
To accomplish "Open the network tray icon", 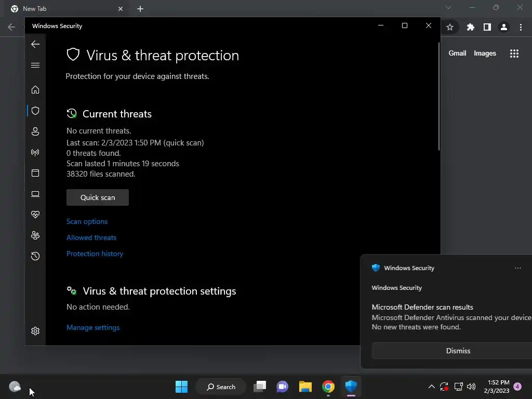I will pyautogui.click(x=458, y=387).
